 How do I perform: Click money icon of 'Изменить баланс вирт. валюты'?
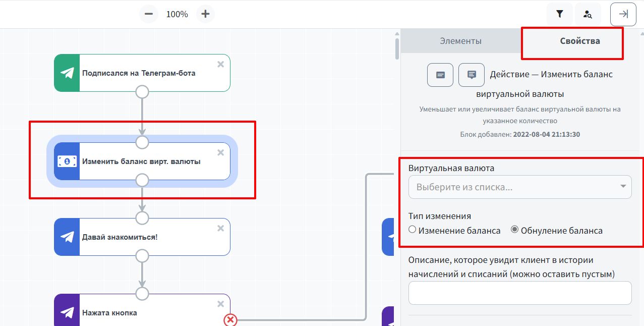67,161
